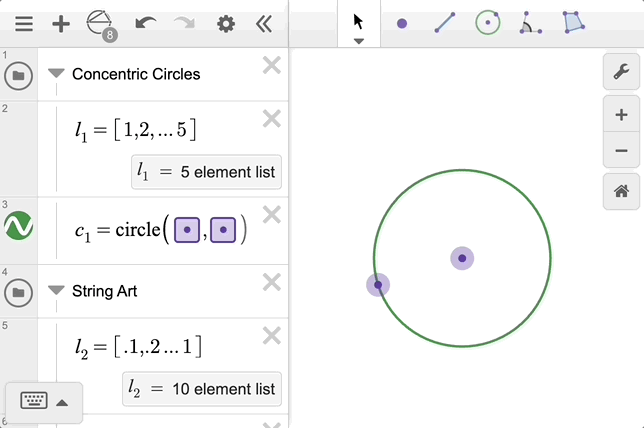Collapse the String Art folder
644x428 pixels.
pyautogui.click(x=56, y=292)
